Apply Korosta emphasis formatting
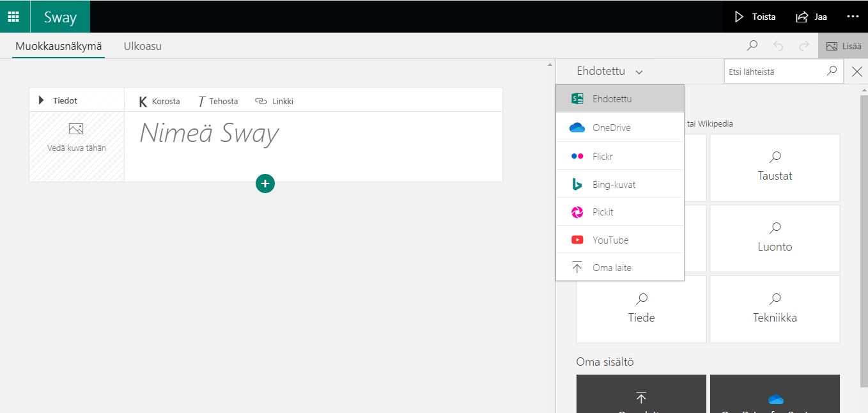This screenshot has width=868, height=413. [x=160, y=101]
